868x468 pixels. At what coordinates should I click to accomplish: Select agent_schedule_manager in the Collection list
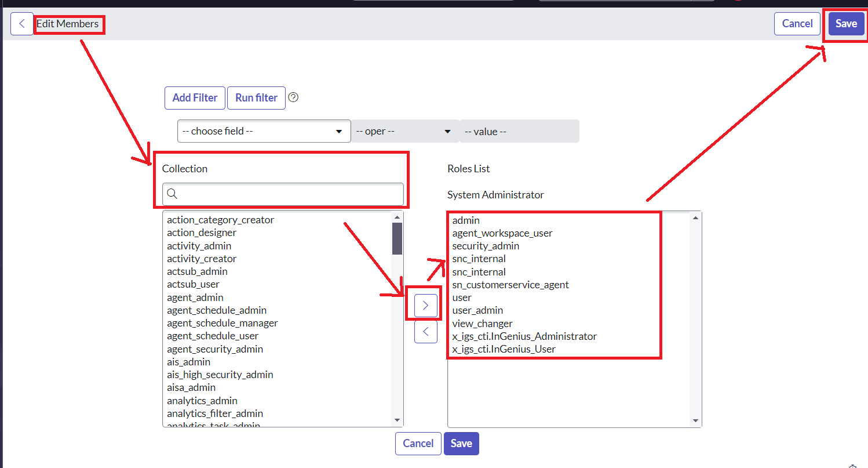tap(223, 323)
